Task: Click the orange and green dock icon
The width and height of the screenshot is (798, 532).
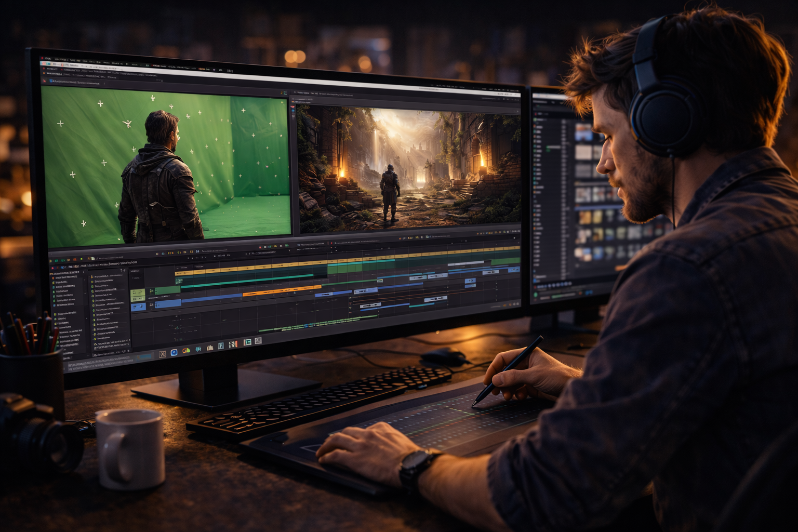Action: 186,351
